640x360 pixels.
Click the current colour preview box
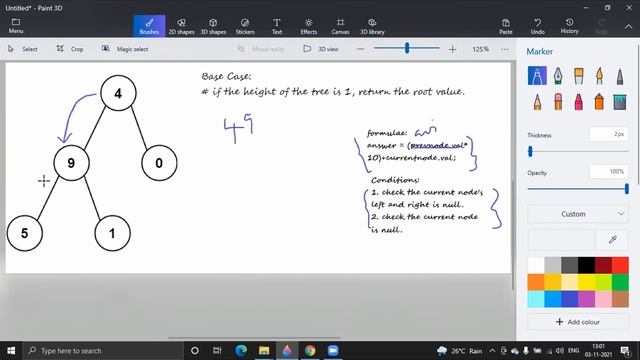tap(561, 240)
